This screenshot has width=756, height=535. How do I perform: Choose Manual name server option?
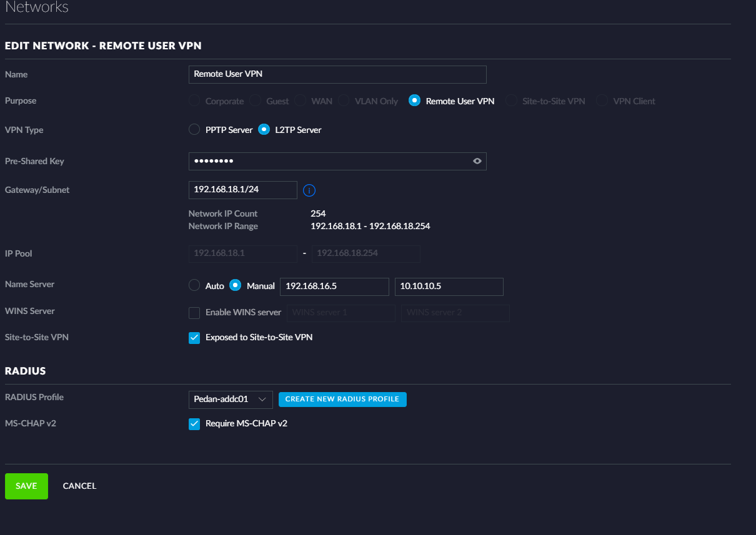[x=236, y=285]
